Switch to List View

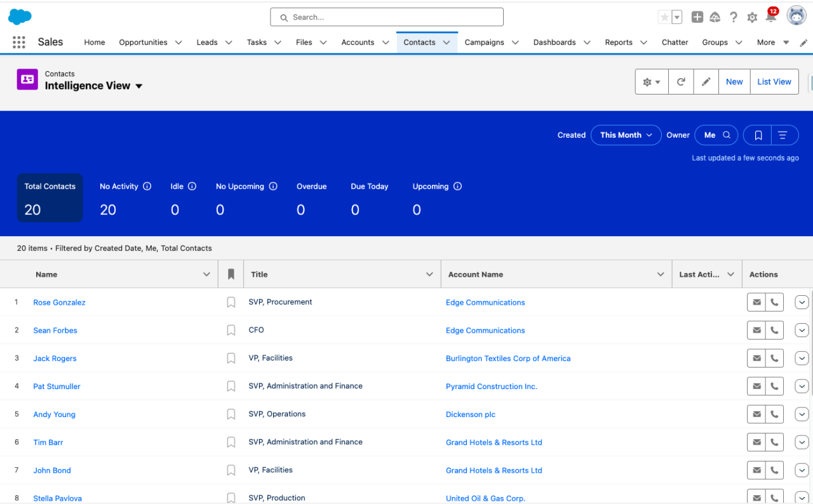[x=774, y=82]
